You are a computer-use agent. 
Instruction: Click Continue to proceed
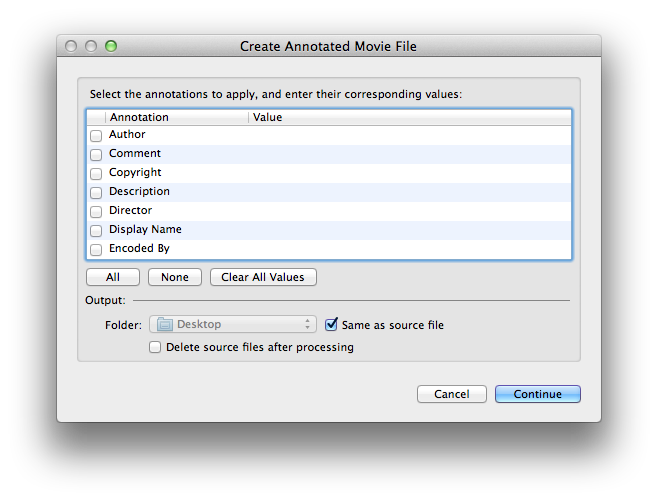coord(538,394)
